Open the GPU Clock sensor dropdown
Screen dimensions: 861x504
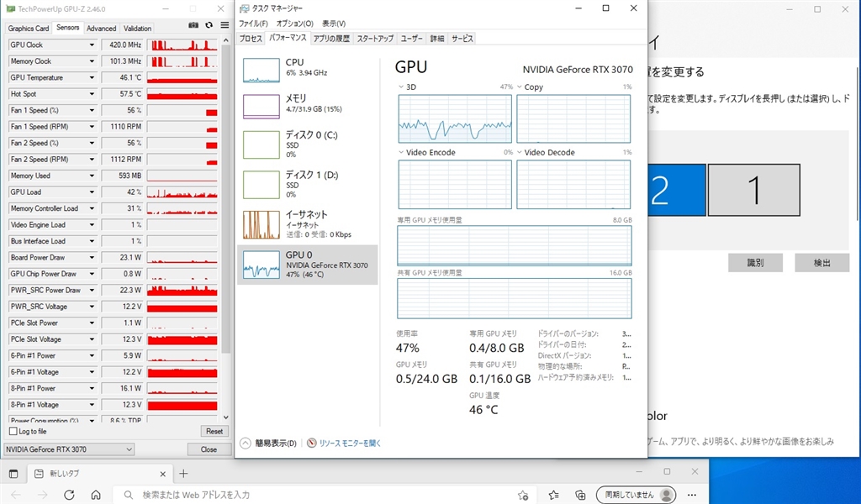coord(92,45)
